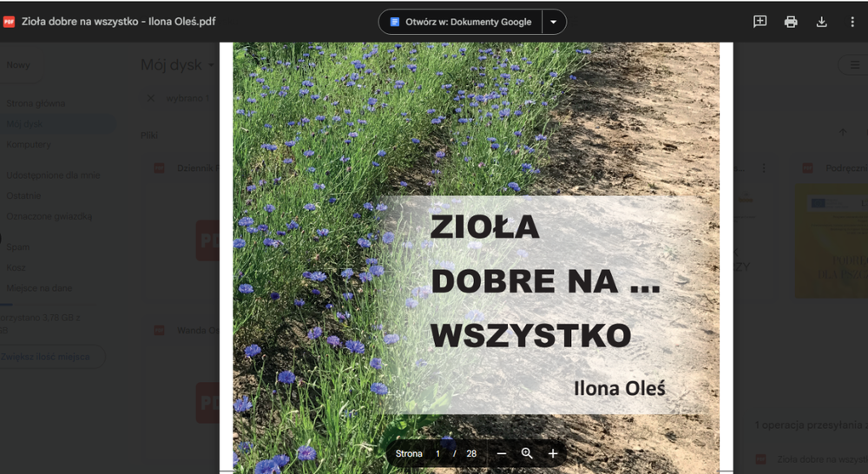
Task: Open the yellow document thumbnail in Drive
Action: tap(832, 240)
